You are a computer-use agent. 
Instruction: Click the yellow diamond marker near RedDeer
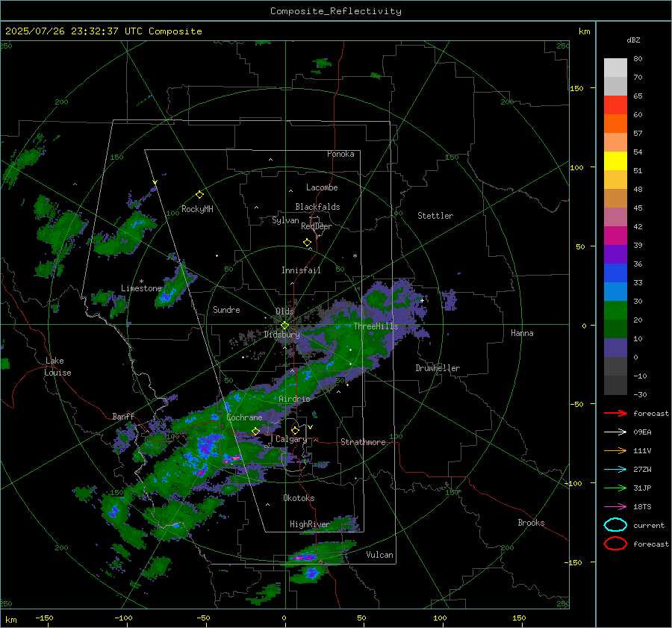pos(308,243)
